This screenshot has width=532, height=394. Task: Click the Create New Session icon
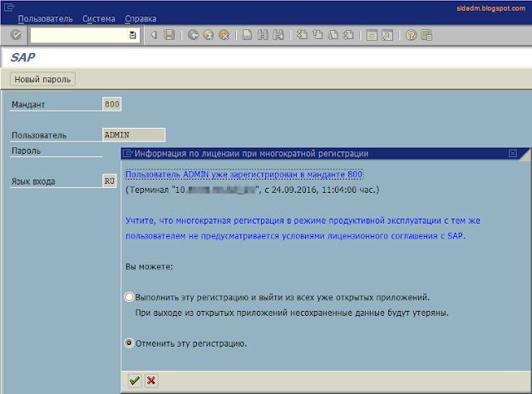372,35
